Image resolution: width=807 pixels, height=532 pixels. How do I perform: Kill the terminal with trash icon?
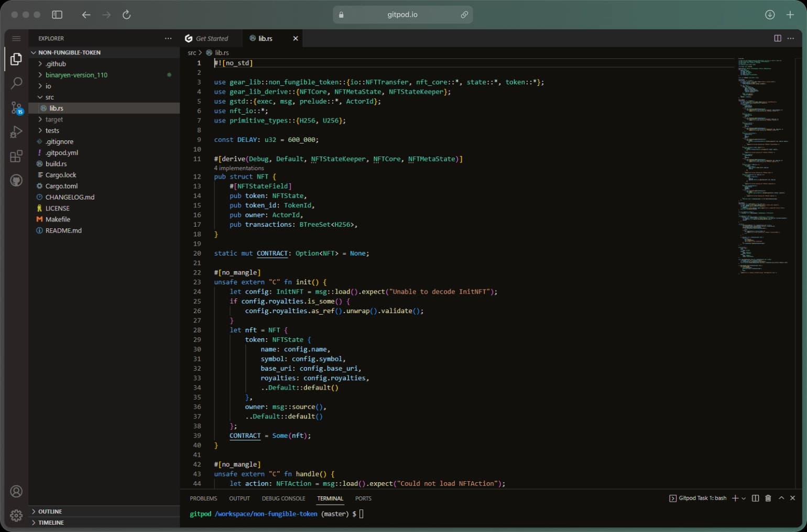point(768,498)
